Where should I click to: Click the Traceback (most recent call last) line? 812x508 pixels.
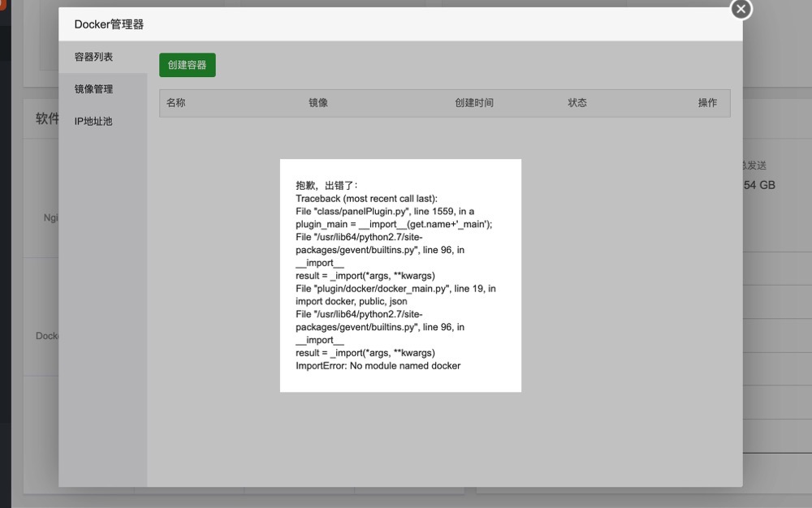click(x=366, y=198)
